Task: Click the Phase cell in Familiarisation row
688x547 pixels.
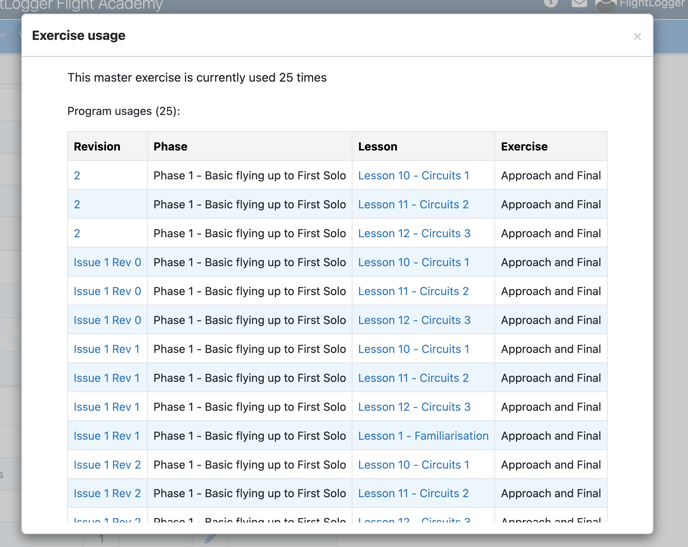Action: (250, 436)
